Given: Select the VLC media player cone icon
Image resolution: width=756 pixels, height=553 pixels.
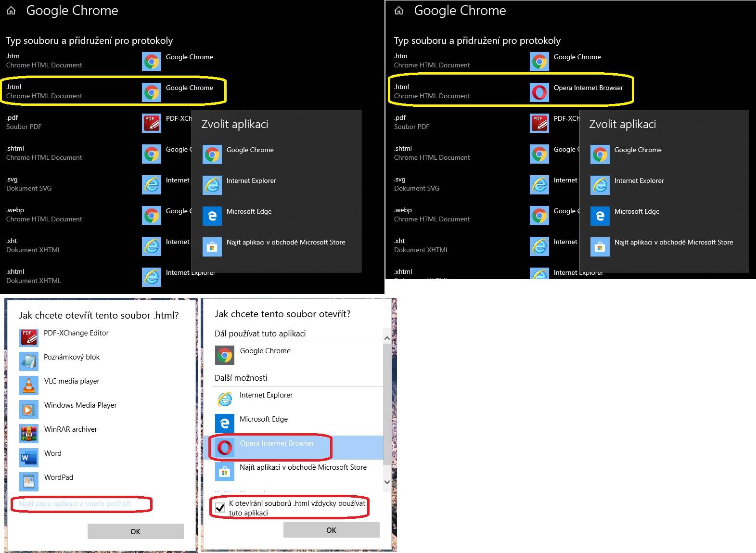Looking at the screenshot, I should click(29, 386).
